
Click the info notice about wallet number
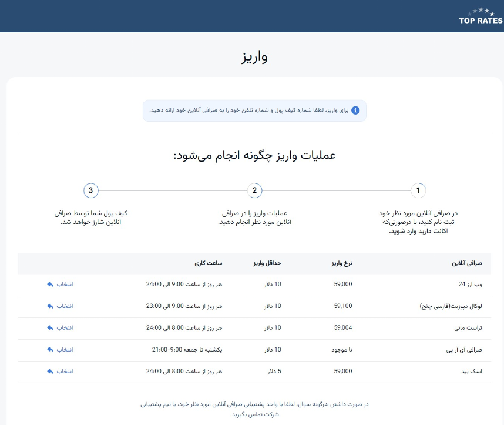[x=254, y=111]
